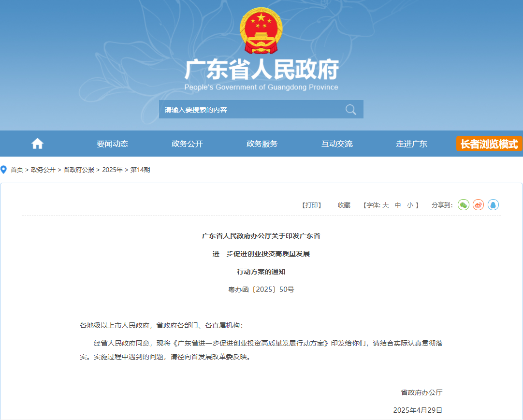
Task: Click the national emblem logo
Action: click(x=261, y=30)
